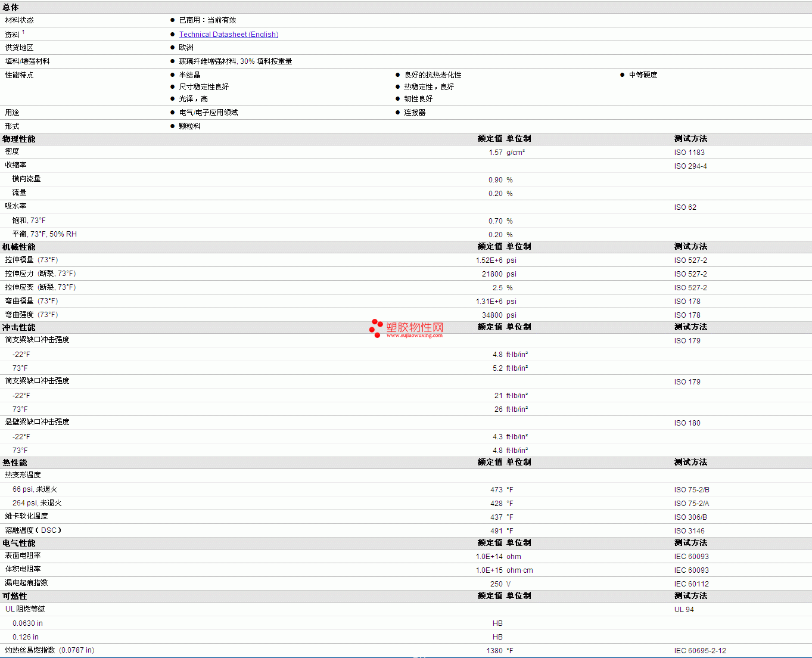
Task: Click the 维卡软化温度 label
Action: tap(27, 516)
